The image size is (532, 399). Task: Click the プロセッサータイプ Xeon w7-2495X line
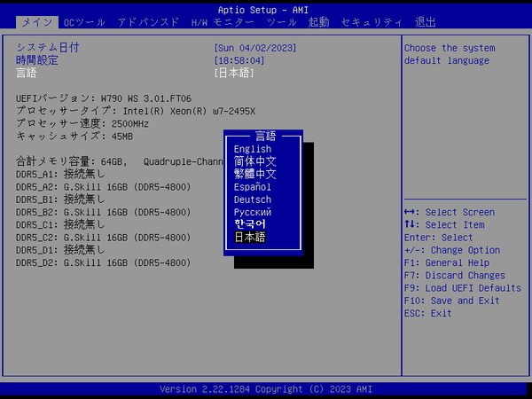[136, 111]
